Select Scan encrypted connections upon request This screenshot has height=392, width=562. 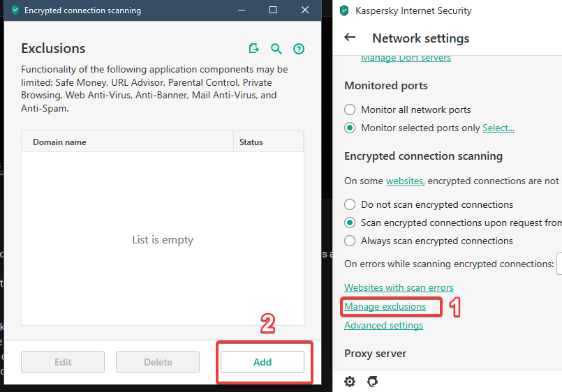(350, 223)
